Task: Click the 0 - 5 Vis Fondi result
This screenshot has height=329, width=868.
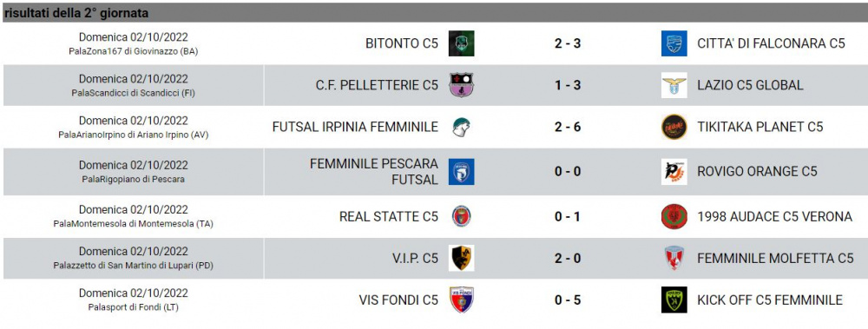Action: [x=568, y=300]
